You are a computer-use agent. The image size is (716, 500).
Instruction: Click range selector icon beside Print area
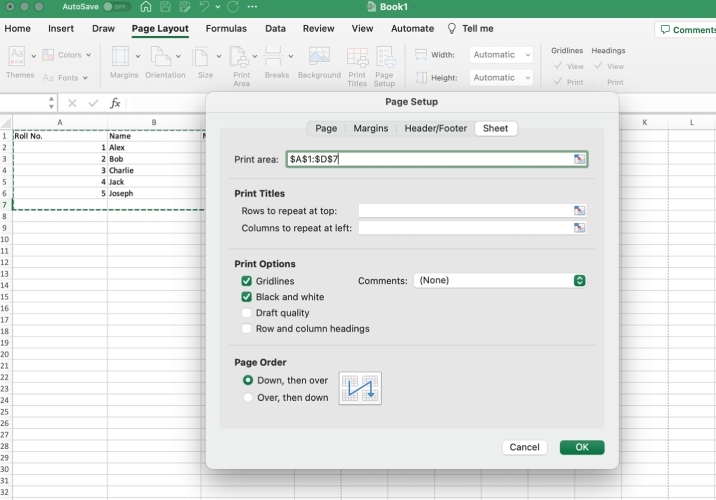coord(579,159)
